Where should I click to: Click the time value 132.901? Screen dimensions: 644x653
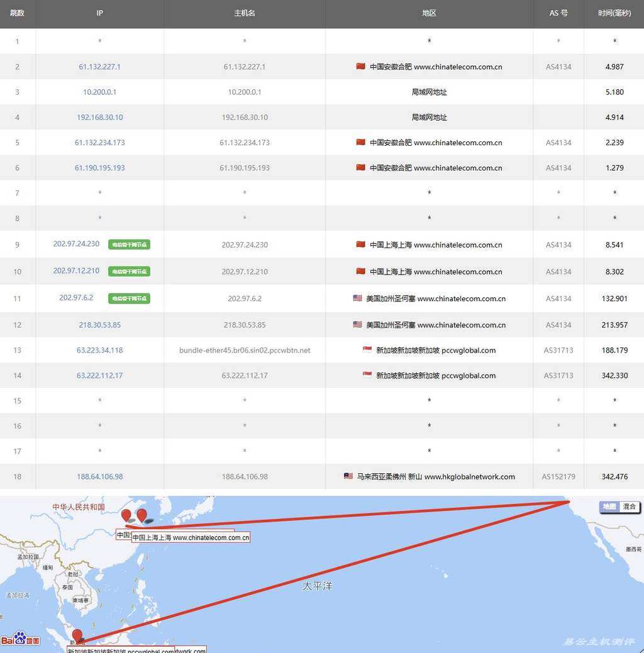coord(614,299)
